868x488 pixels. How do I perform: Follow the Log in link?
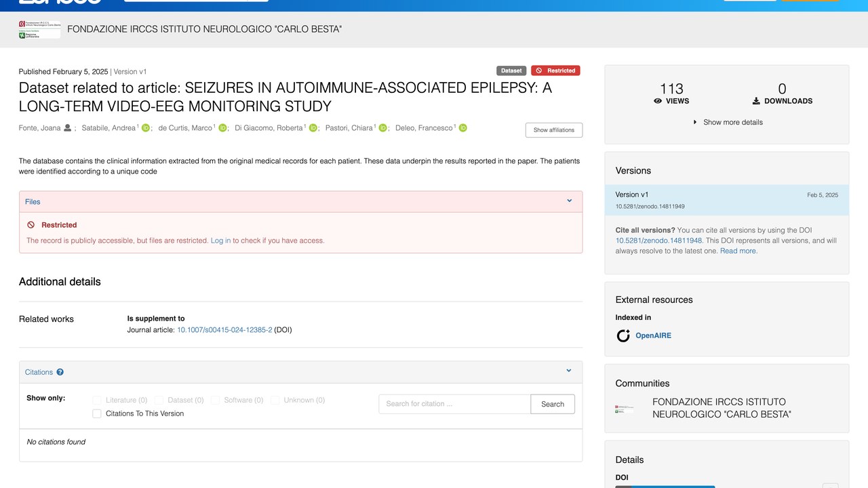(220, 241)
